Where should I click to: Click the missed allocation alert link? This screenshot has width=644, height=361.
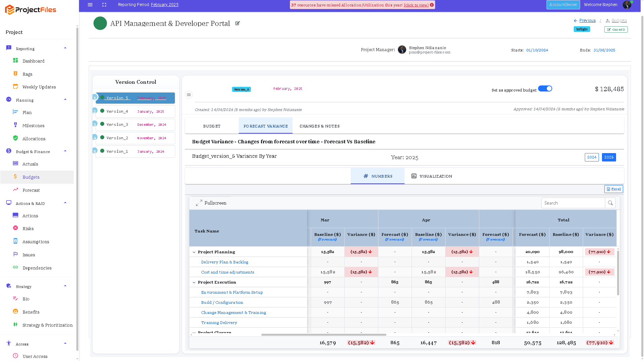click(416, 5)
